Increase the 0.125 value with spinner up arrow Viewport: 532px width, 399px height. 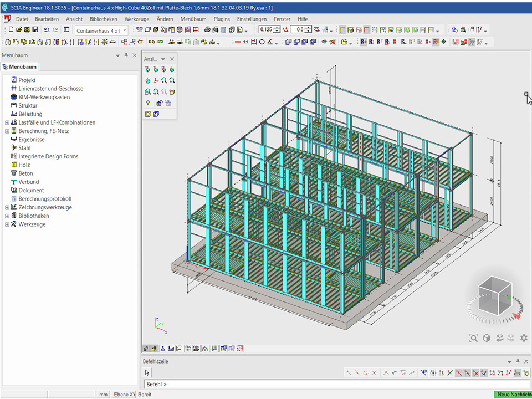coord(277,28)
